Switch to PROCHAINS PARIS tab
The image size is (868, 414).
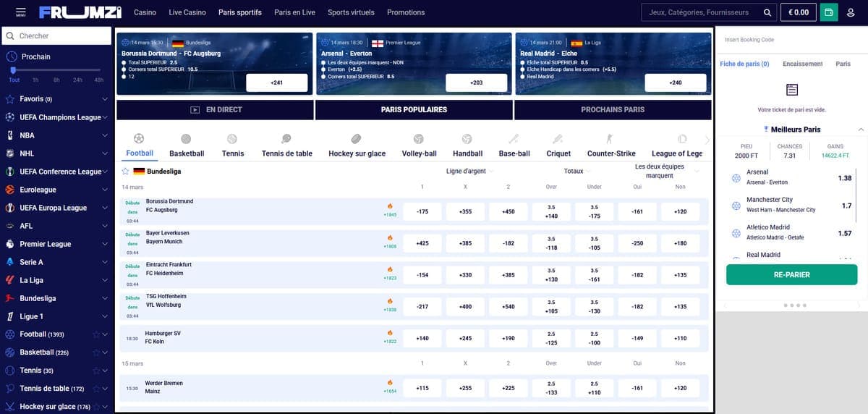[x=613, y=110]
